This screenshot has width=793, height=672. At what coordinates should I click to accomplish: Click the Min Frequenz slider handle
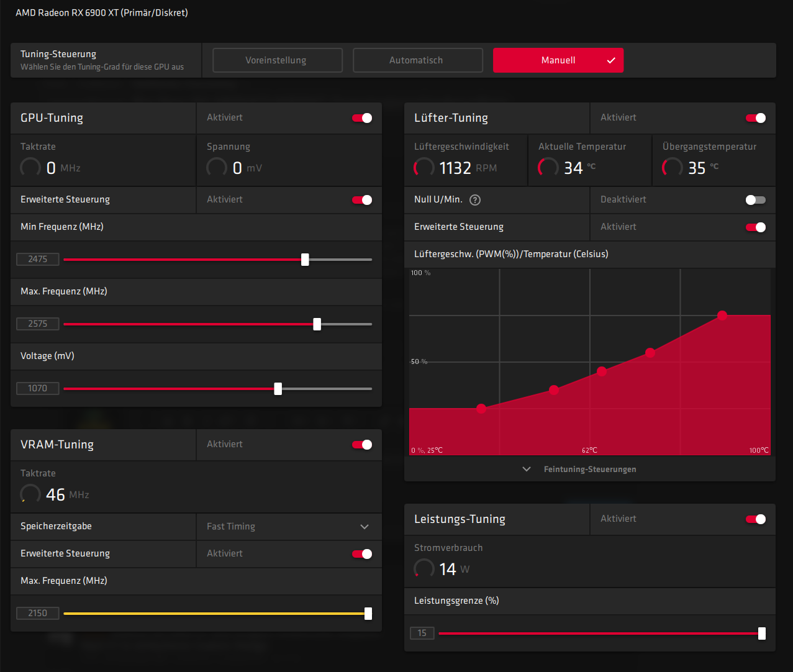point(305,260)
